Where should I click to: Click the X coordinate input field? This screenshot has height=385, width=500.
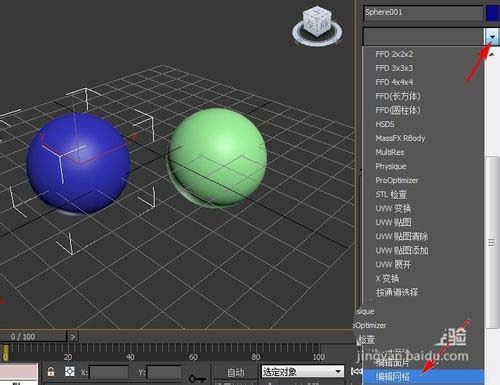[109, 372]
